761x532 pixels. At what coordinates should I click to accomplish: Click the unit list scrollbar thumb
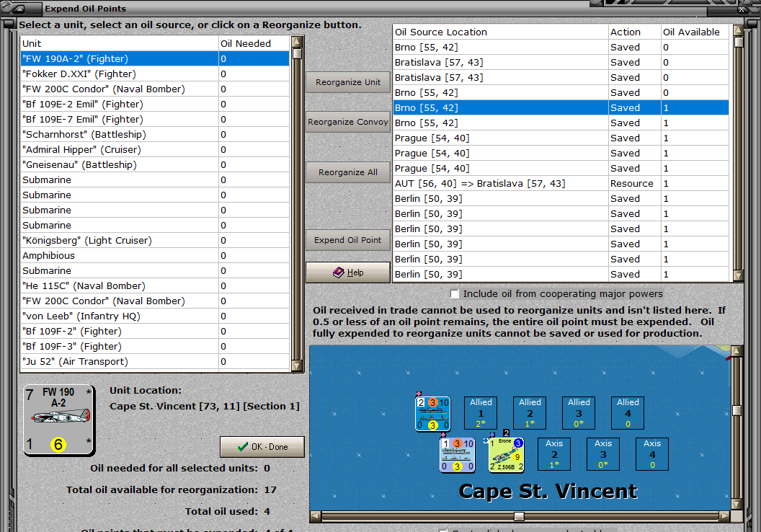pyautogui.click(x=297, y=53)
